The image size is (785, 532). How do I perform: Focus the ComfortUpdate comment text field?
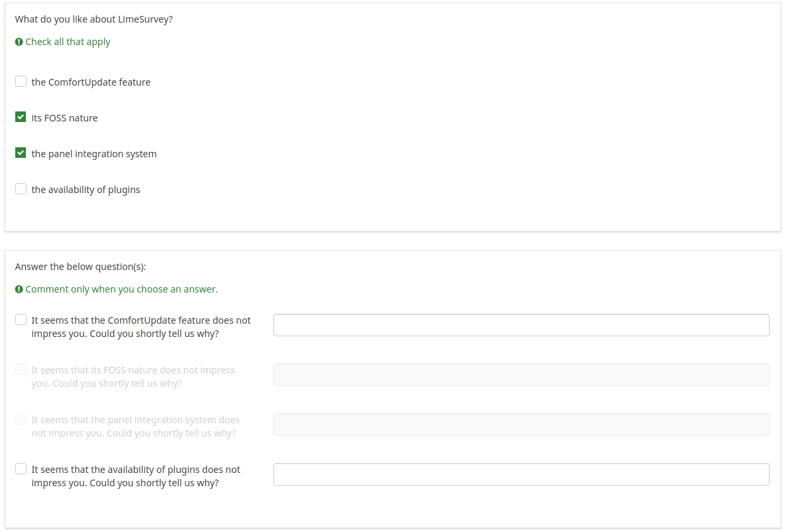click(521, 325)
